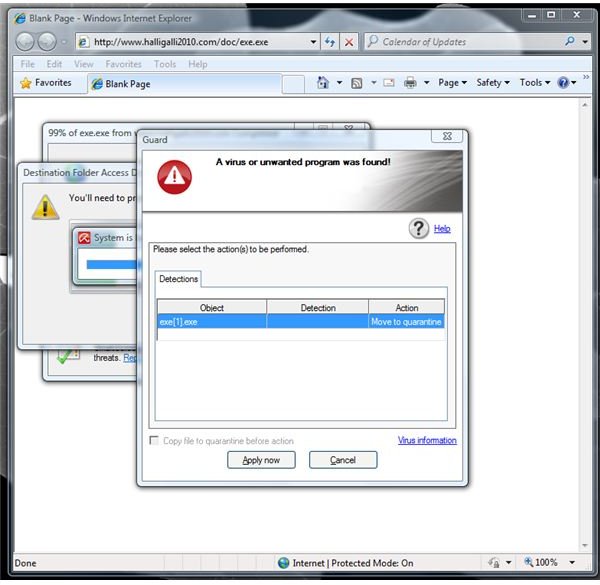This screenshot has width=600, height=585.
Task: Click the browser Back arrow button
Action: 25,42
